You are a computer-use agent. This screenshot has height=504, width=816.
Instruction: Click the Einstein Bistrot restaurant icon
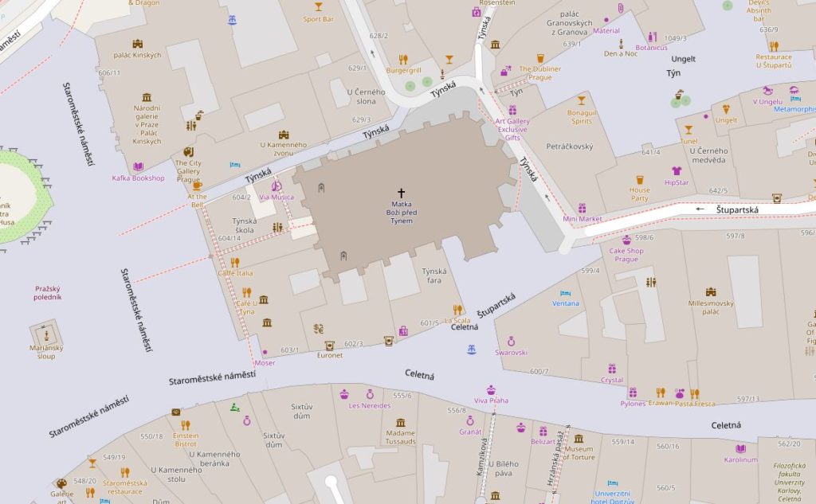point(185,424)
